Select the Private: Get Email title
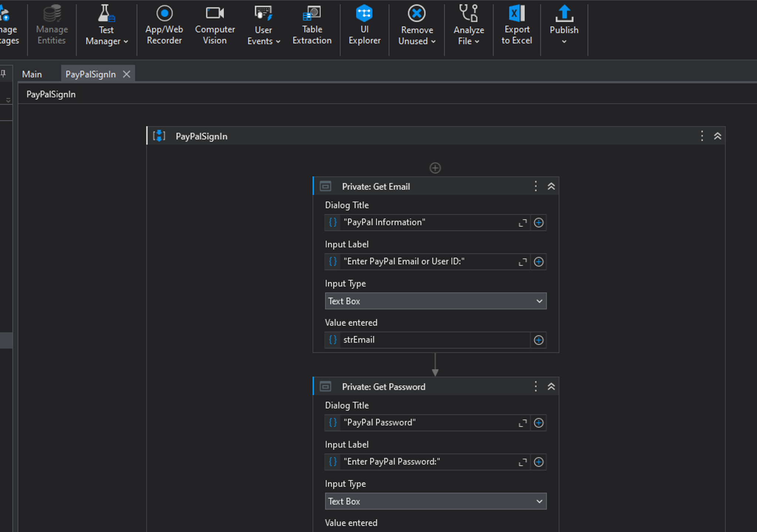This screenshot has width=757, height=532. pyautogui.click(x=376, y=187)
